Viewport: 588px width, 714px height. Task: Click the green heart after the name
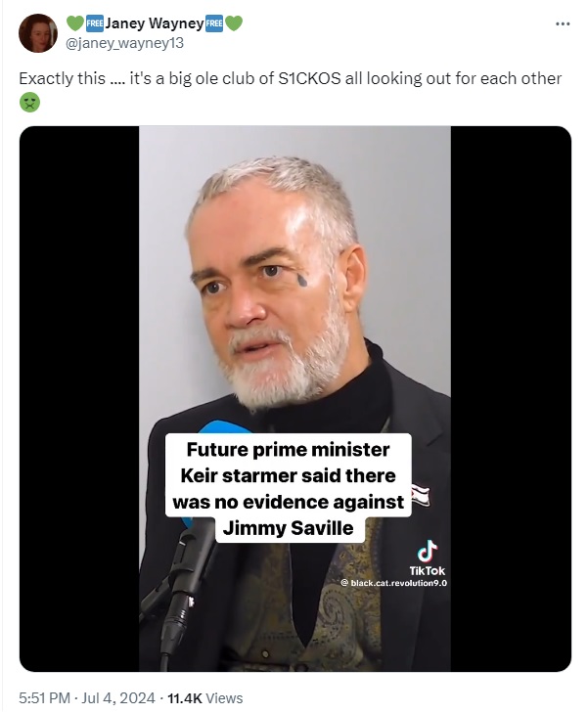pyautogui.click(x=234, y=23)
